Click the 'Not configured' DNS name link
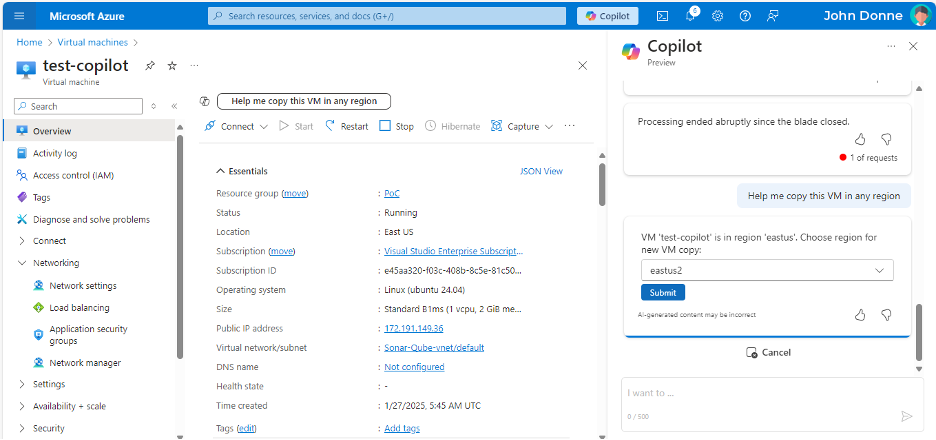The height and width of the screenshot is (440, 936). [x=414, y=367]
